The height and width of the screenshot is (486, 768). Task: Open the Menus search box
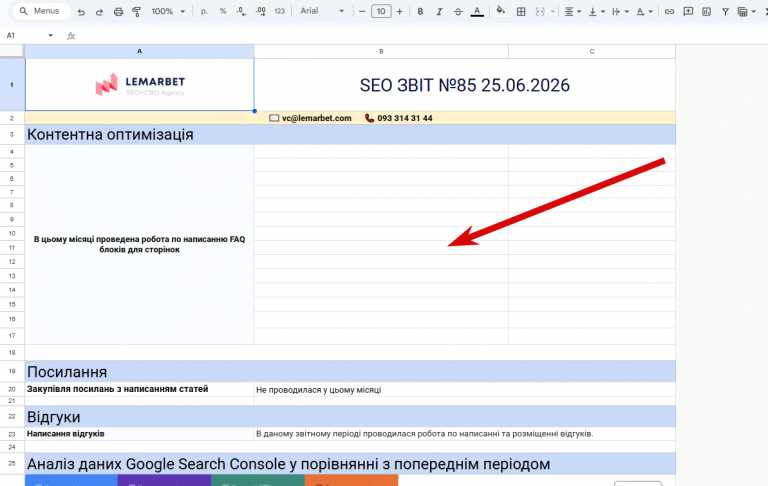point(41,11)
